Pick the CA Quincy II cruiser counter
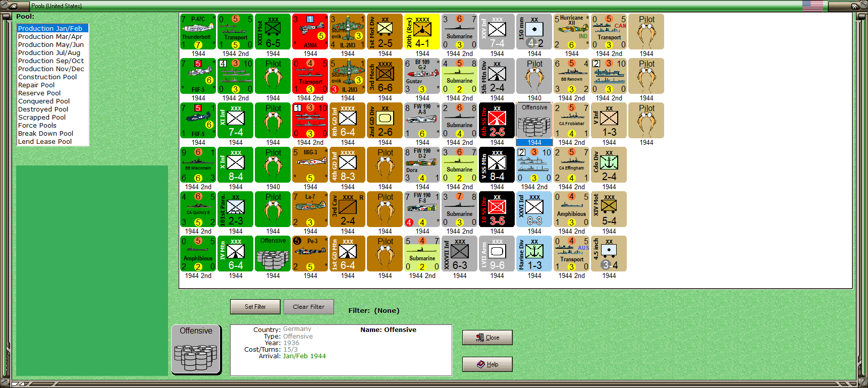This screenshot has height=388, width=868. coord(198,209)
